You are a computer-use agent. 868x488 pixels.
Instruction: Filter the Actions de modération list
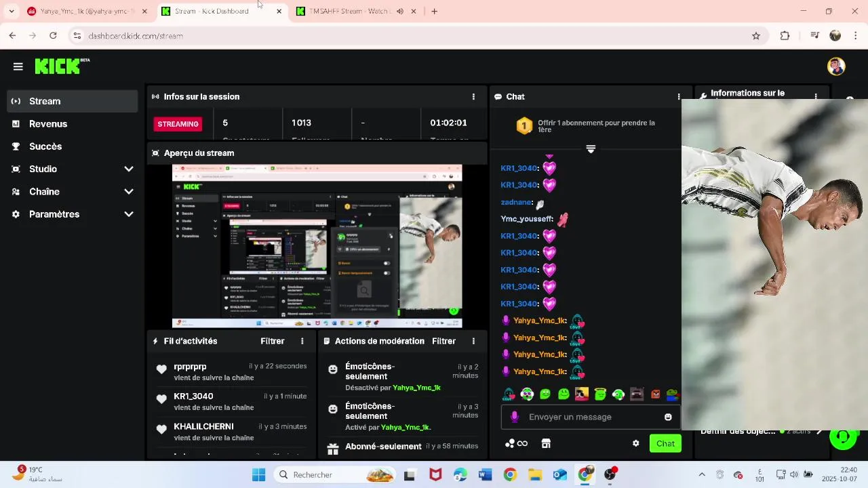(x=443, y=341)
